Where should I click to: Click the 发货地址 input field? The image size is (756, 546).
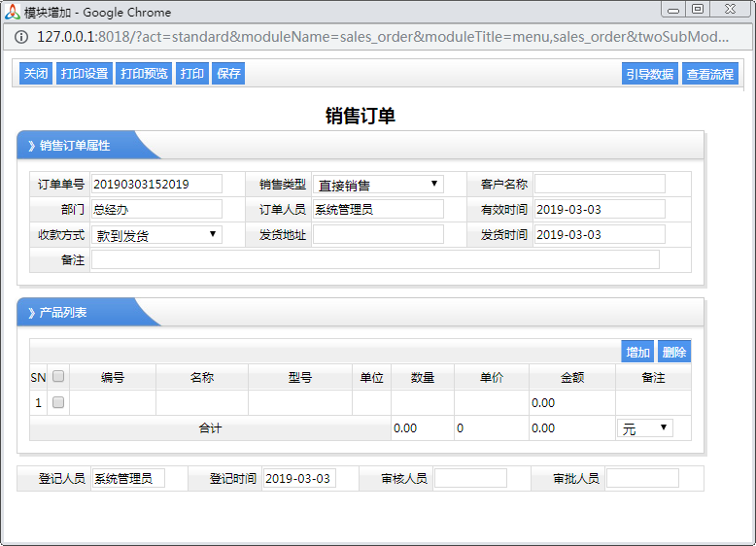(378, 235)
